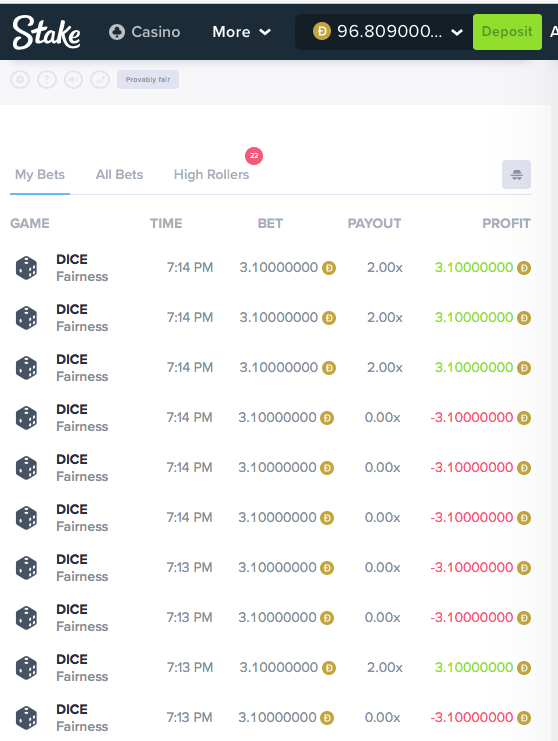Switch to the My Bets tab

click(x=40, y=174)
